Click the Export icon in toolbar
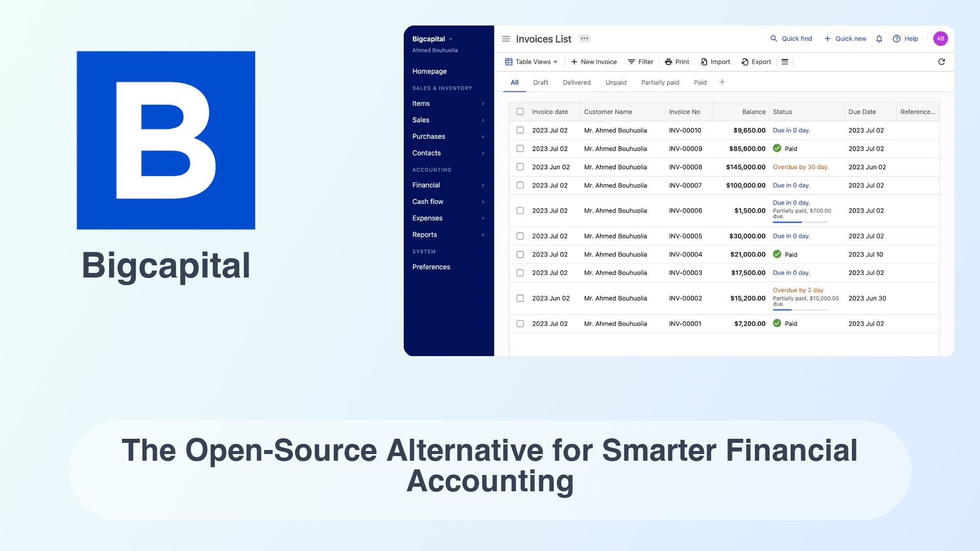This screenshot has width=980, height=551. 755,61
